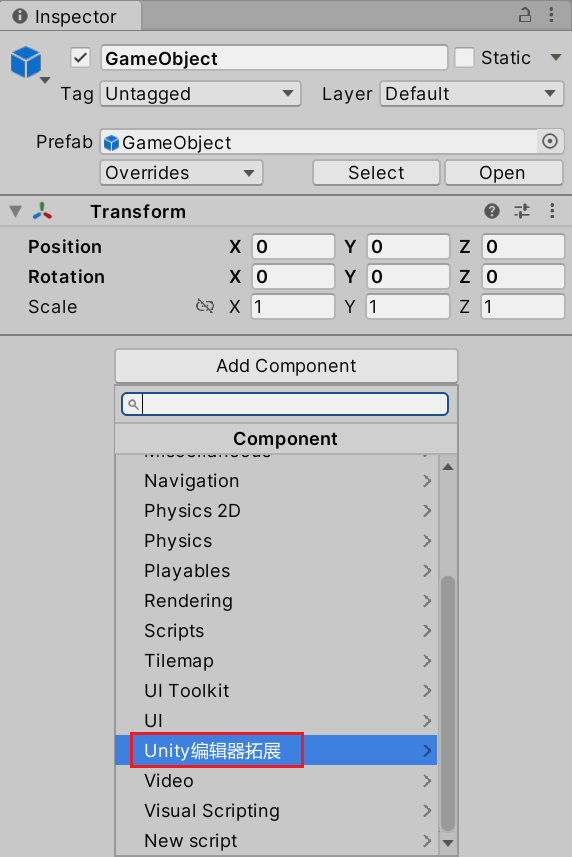
Task: Click the Inspector lock icon
Action: coord(524,15)
